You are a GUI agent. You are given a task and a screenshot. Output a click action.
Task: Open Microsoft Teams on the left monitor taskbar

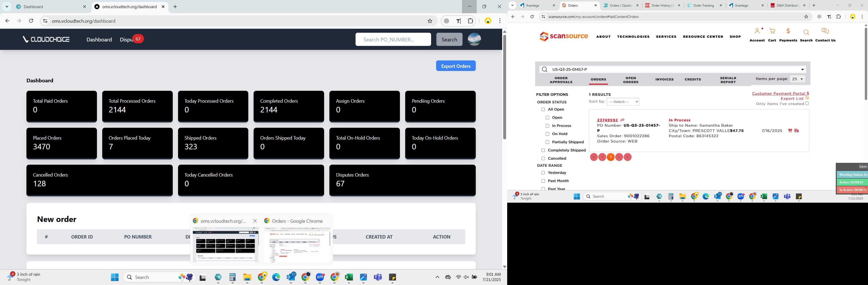pyautogui.click(x=378, y=277)
